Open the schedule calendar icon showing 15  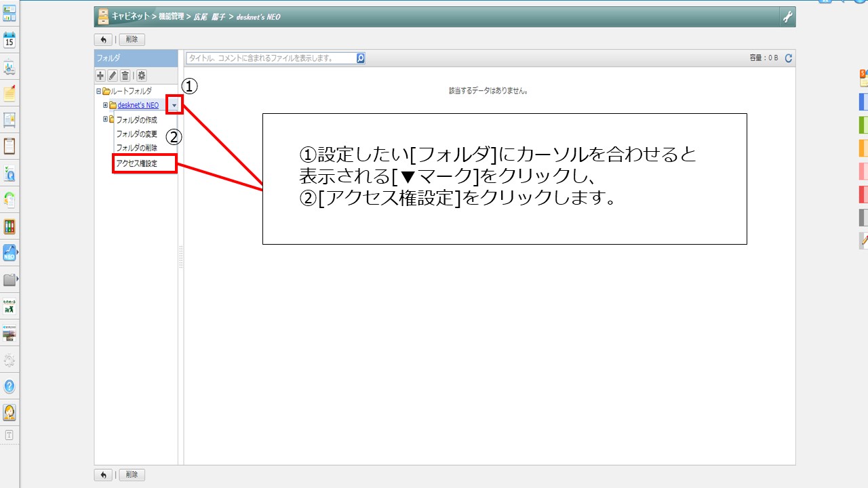[x=9, y=39]
